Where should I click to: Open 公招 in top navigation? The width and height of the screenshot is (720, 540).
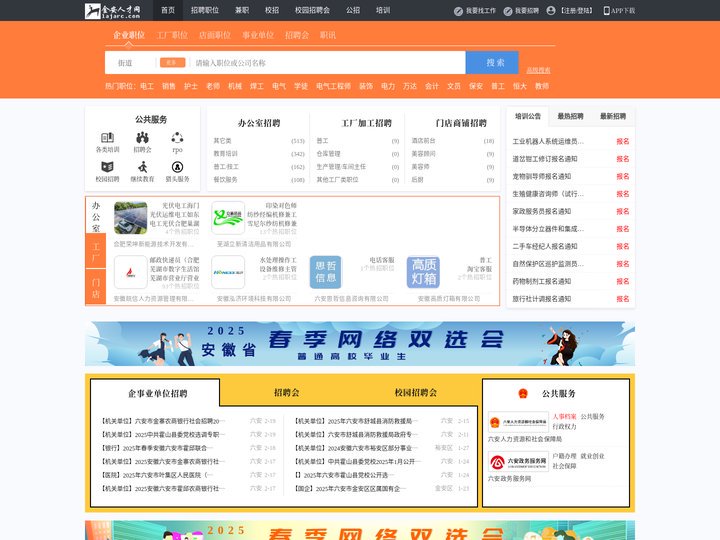[353, 10]
